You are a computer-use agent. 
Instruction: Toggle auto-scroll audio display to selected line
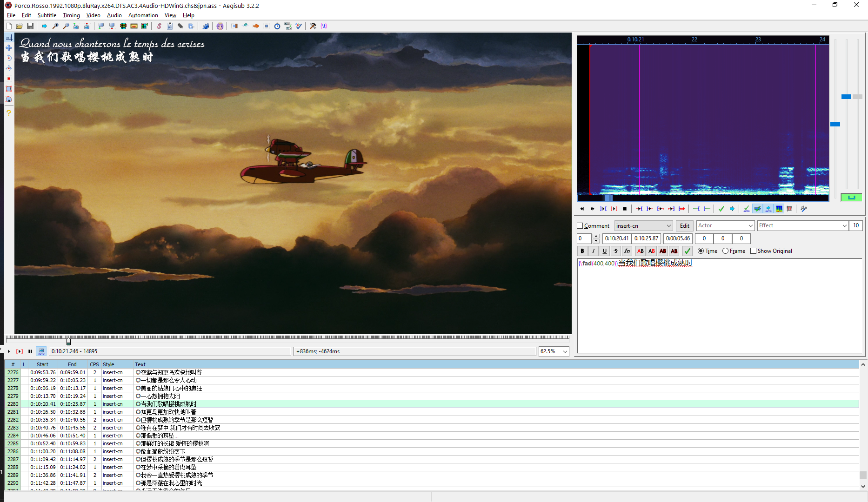click(768, 209)
